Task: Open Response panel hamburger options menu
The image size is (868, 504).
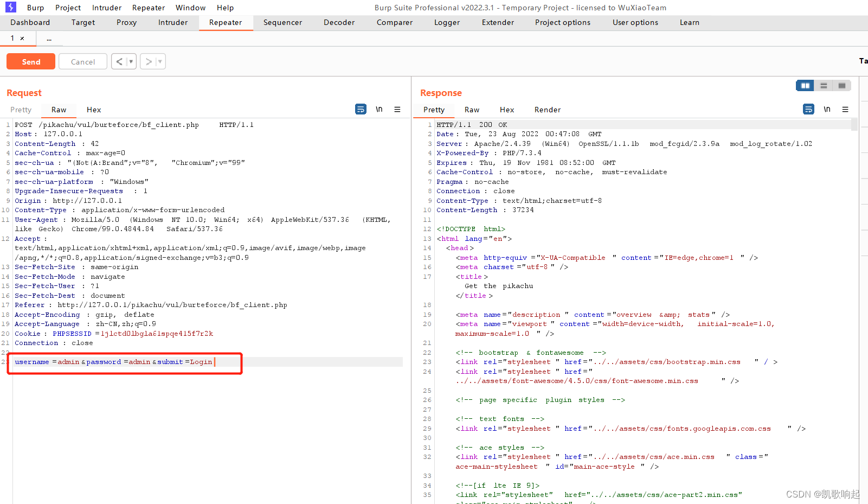Action: pos(845,109)
